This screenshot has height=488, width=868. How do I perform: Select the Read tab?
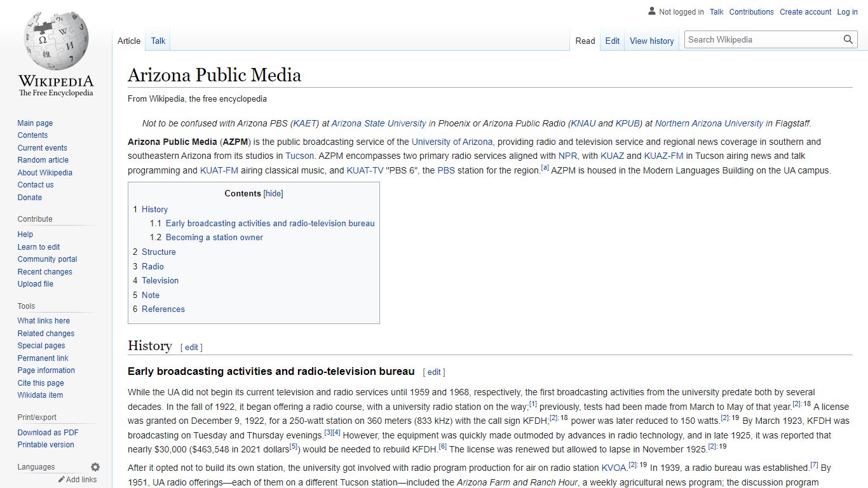585,41
